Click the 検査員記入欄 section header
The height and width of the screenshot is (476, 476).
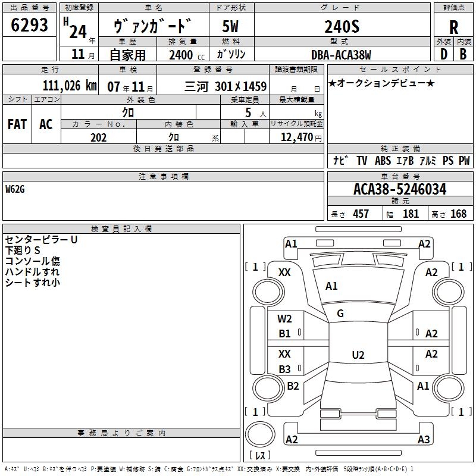121,229
